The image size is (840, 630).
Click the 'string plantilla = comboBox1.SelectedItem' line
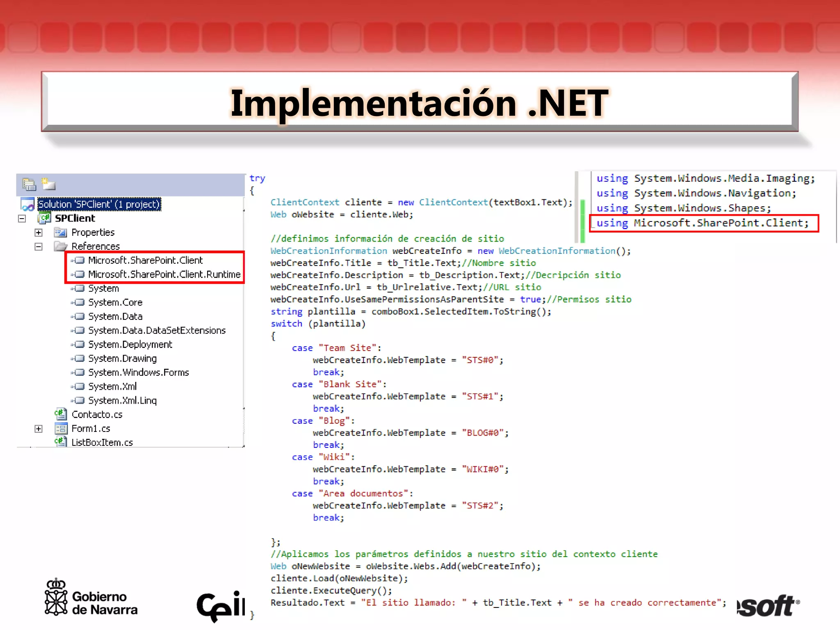411,312
